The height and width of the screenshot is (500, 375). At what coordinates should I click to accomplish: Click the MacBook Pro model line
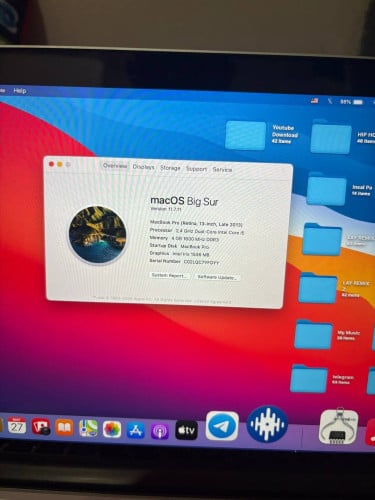[x=196, y=223]
